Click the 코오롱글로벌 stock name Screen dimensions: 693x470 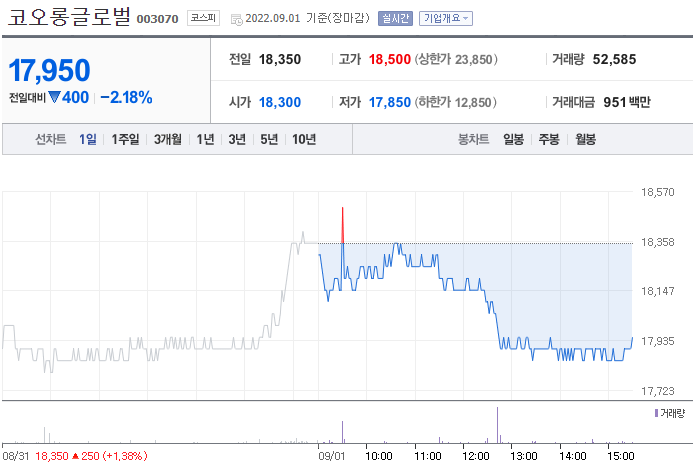point(69,16)
